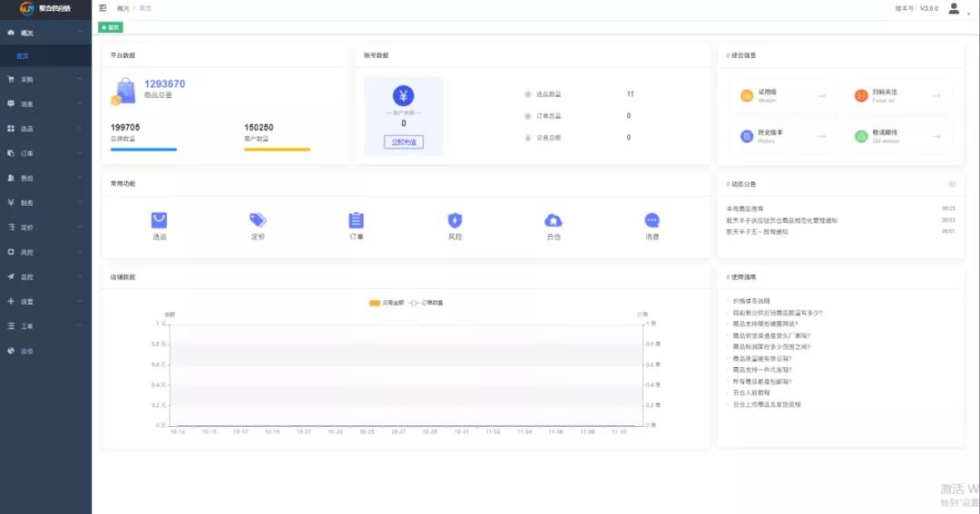Open the 风控 shield shortcut

tap(455, 226)
